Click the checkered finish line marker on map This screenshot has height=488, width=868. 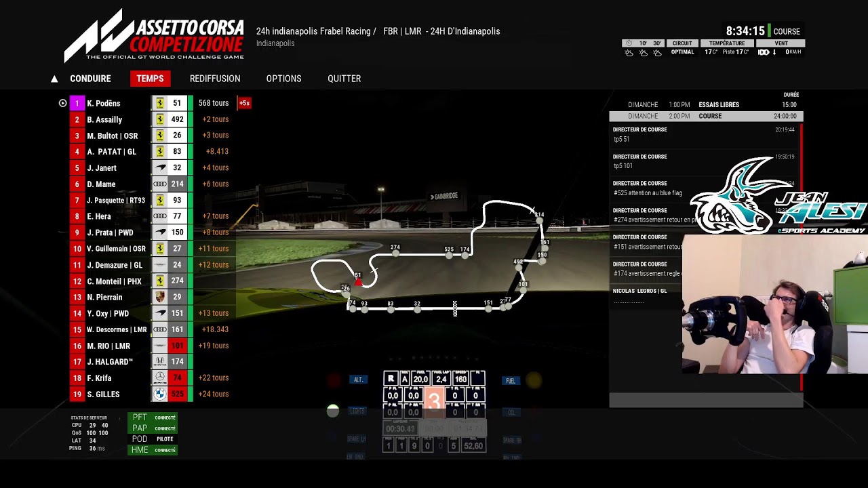tap(455, 308)
